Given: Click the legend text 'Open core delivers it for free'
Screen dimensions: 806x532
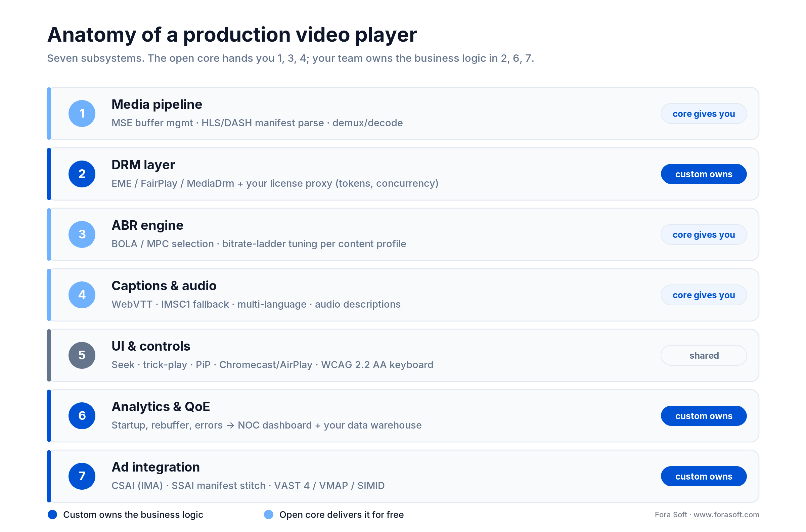Looking at the screenshot, I should tap(341, 515).
